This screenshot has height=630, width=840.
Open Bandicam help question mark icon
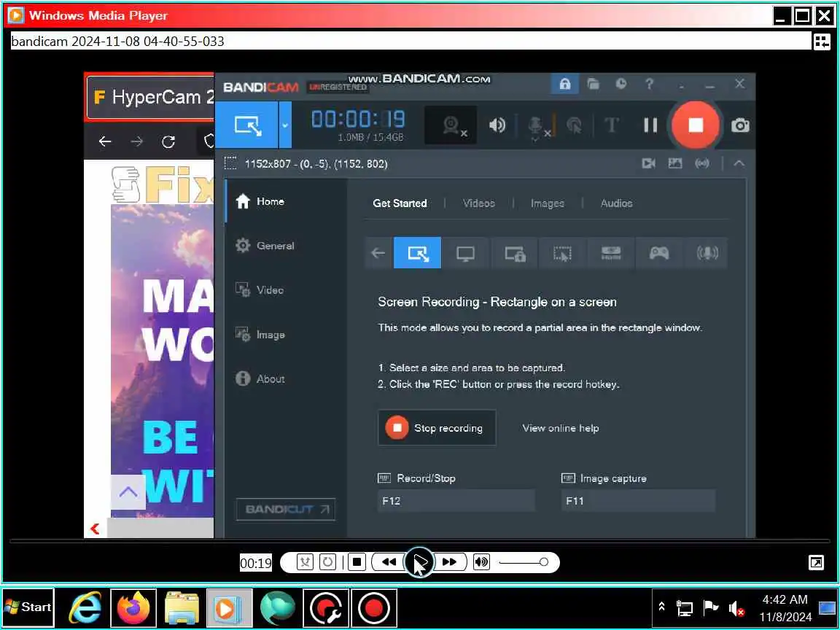(x=649, y=84)
